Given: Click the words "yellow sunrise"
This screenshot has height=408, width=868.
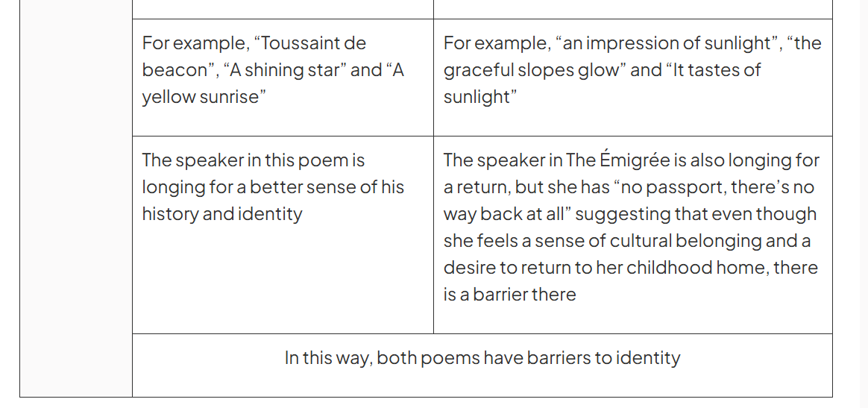Looking at the screenshot, I should click(x=201, y=97).
